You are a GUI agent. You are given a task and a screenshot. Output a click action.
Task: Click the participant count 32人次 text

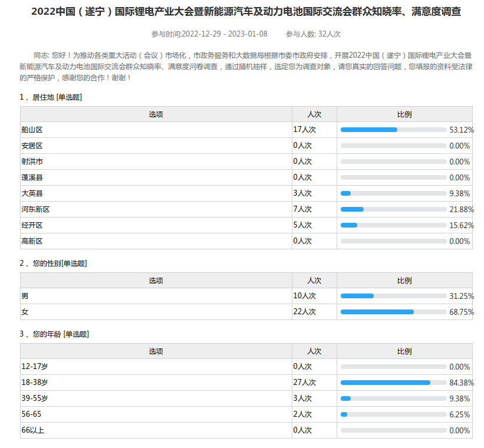click(x=313, y=34)
